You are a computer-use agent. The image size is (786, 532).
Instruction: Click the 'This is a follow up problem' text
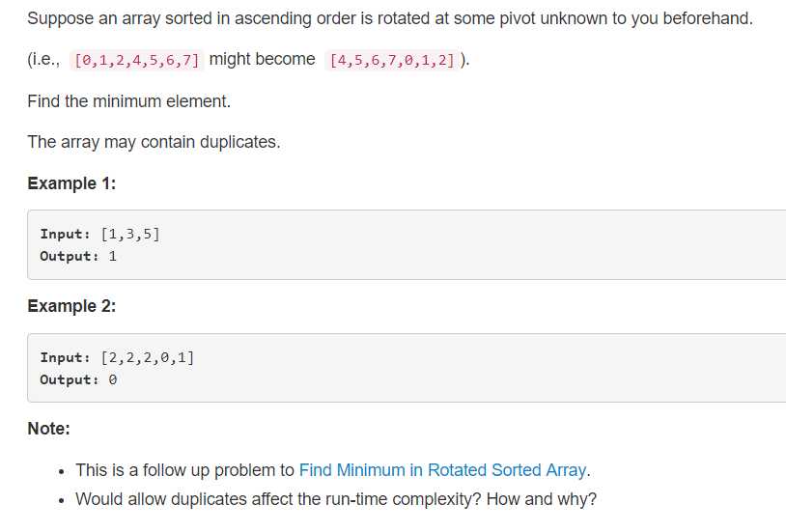click(184, 470)
